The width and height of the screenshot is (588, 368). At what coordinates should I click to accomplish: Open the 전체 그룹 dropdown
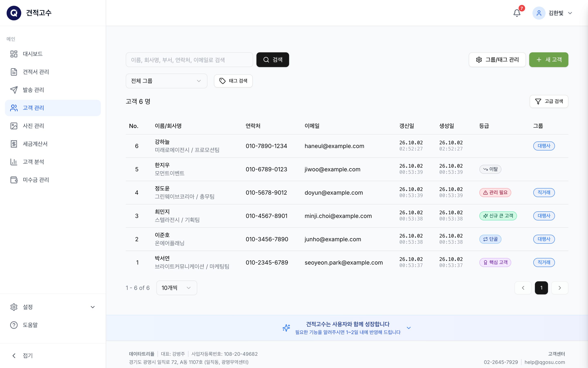166,81
